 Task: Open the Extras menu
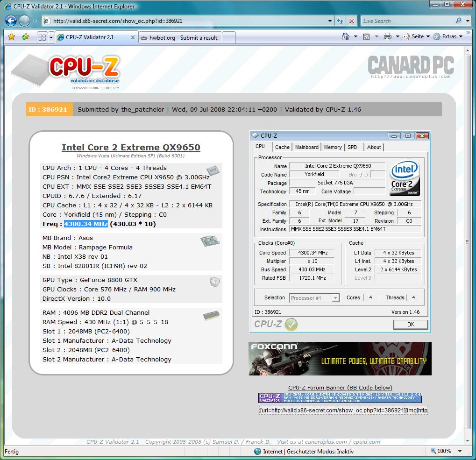[448, 36]
